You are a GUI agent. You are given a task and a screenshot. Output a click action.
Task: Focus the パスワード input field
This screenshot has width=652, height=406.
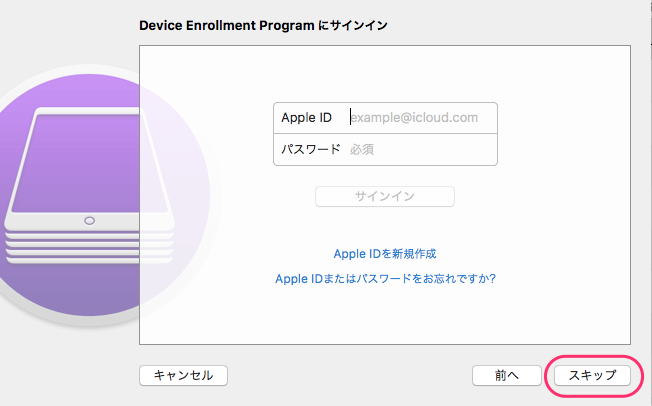[420, 149]
